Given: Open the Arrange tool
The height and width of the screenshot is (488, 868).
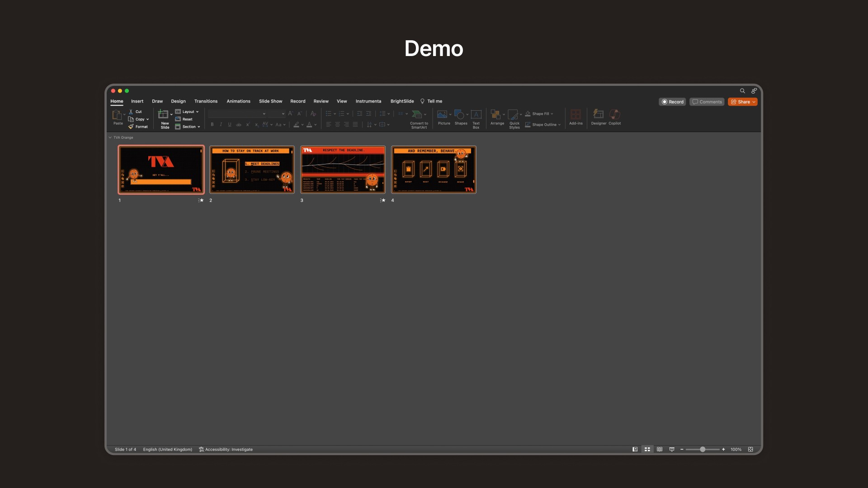Looking at the screenshot, I should tap(495, 114).
